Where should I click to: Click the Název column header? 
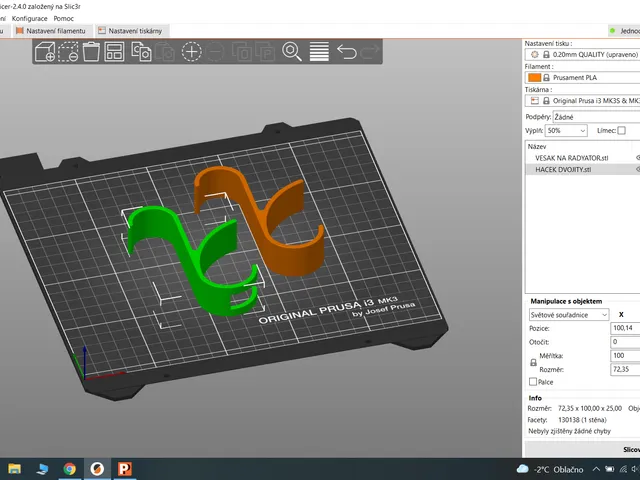tap(537, 146)
